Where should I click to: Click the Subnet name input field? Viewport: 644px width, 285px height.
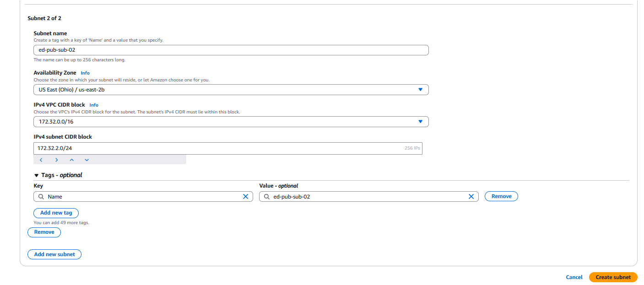click(x=231, y=50)
